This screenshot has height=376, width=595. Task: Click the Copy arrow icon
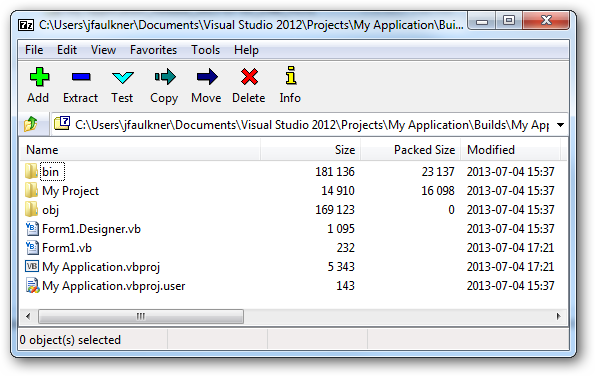coord(165,77)
